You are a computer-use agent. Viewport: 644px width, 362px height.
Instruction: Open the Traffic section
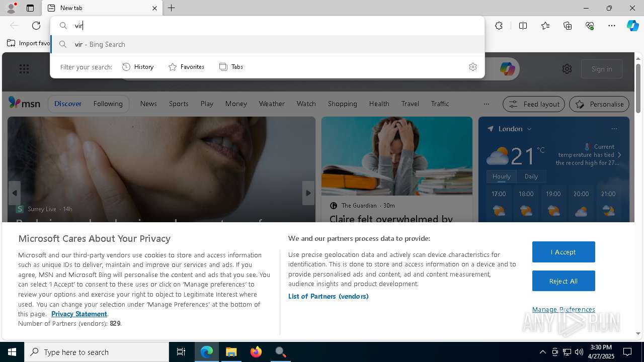coord(440,104)
